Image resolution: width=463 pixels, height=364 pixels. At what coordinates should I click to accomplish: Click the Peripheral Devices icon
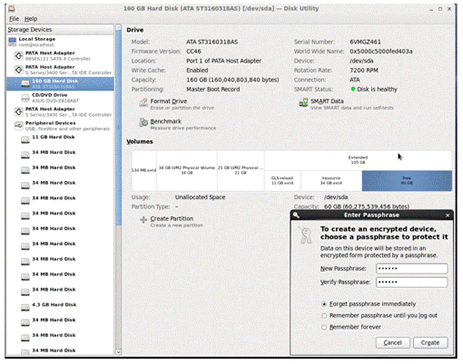click(19, 126)
